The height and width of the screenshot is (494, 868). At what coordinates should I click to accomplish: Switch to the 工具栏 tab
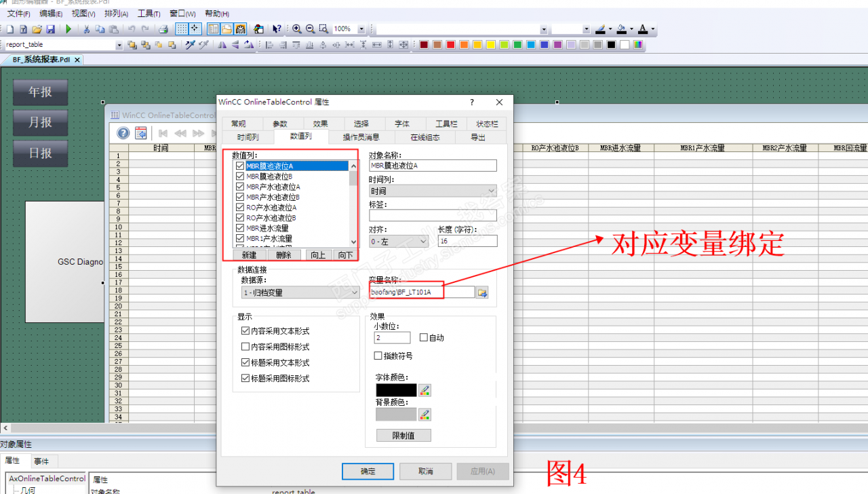pyautogui.click(x=446, y=123)
